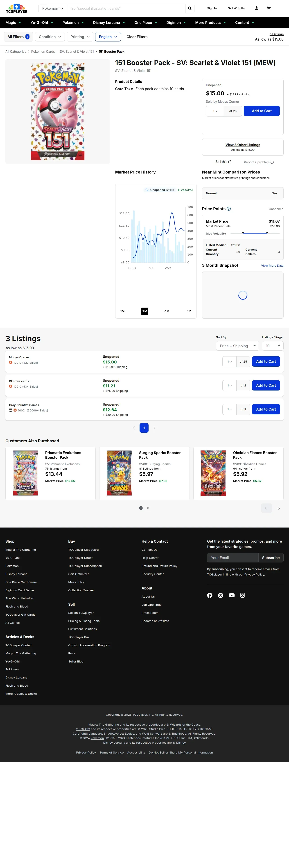Click the Pokemon Cards breadcrumb
289x868 pixels.
coord(43,52)
